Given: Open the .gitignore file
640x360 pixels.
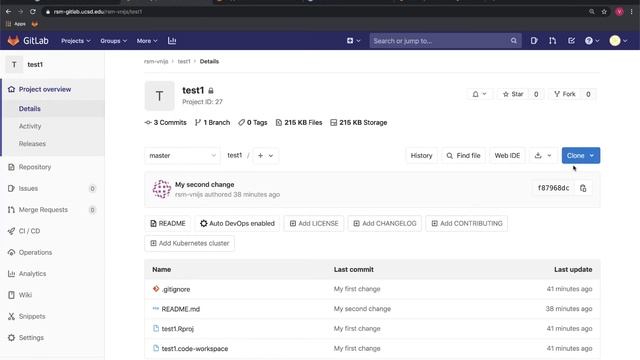Looking at the screenshot, I should pos(176,289).
